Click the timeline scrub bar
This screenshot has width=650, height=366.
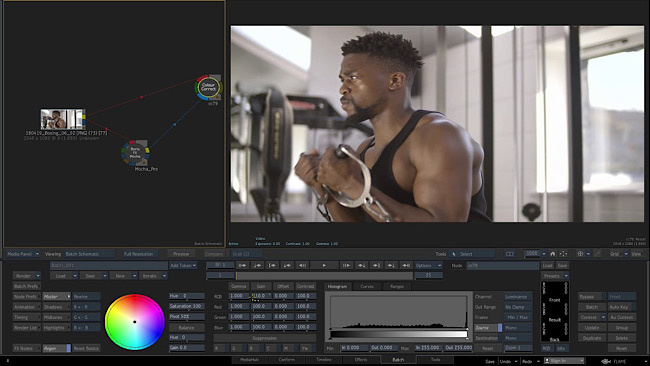(x=325, y=275)
